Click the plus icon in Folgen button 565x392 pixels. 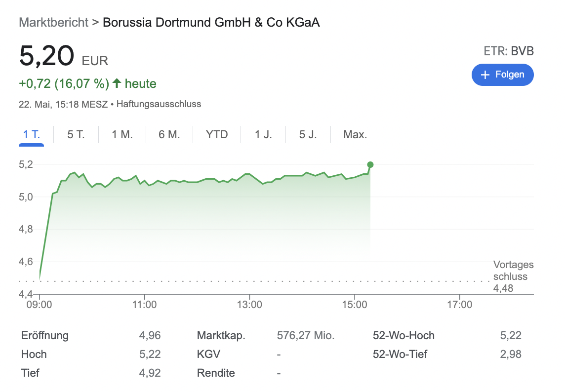click(x=485, y=75)
